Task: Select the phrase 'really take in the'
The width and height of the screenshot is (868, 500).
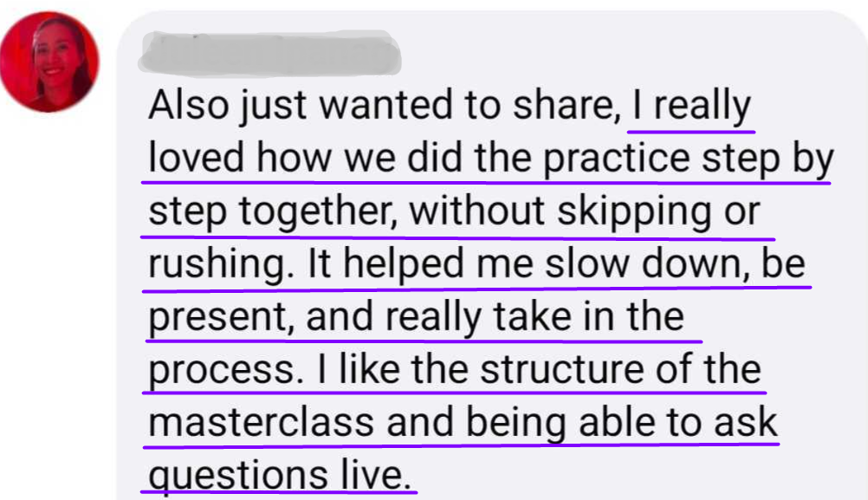Action: 534,318
